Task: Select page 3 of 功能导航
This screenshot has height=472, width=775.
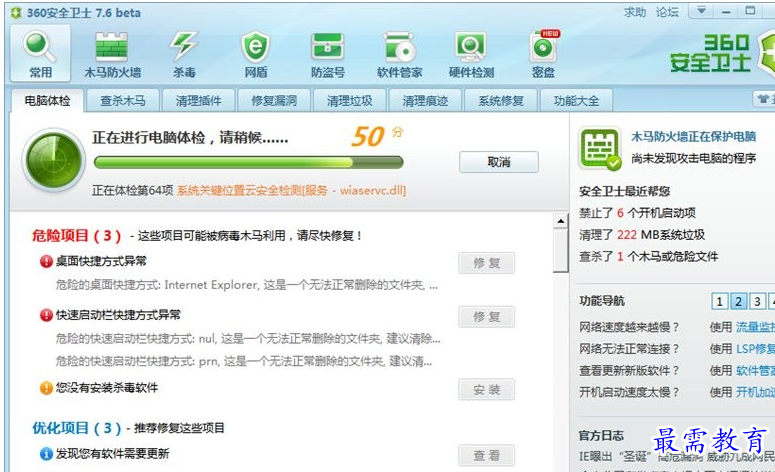Action: (757, 301)
